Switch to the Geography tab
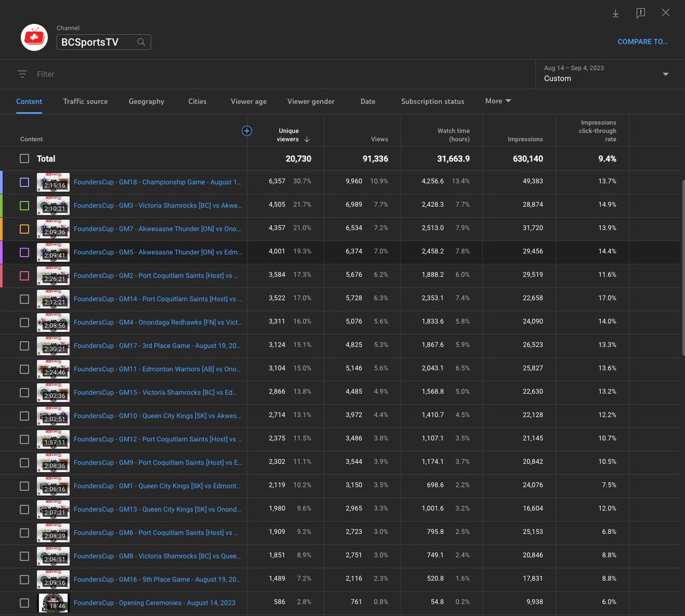 [x=146, y=102]
